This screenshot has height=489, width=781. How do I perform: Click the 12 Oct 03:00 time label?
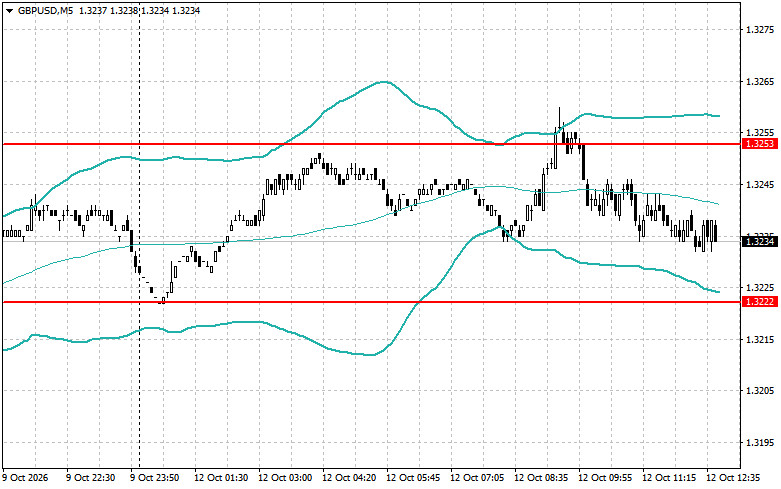click(x=285, y=478)
